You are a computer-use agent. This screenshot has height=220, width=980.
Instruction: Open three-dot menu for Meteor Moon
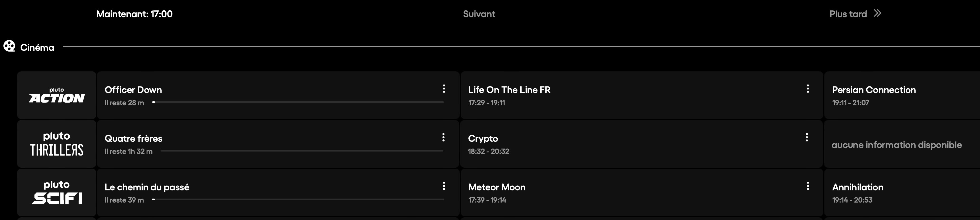pos(808,186)
